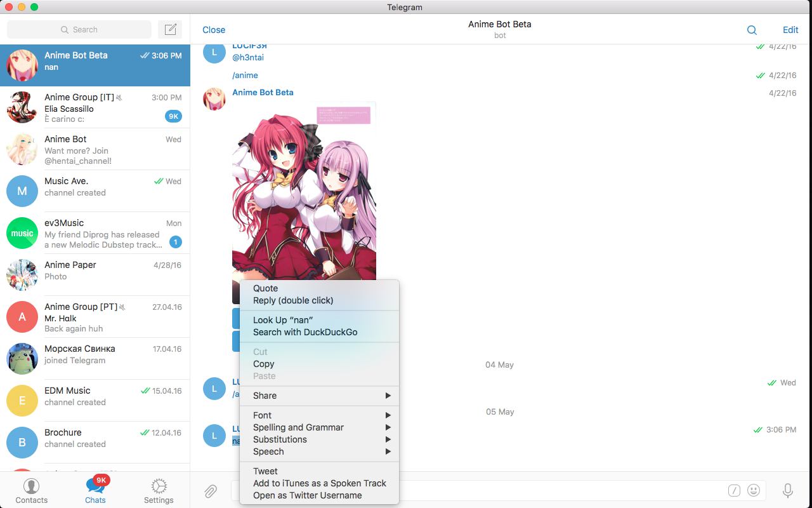Click the 3:06 PM message timestamp in chat

pyautogui.click(x=781, y=430)
